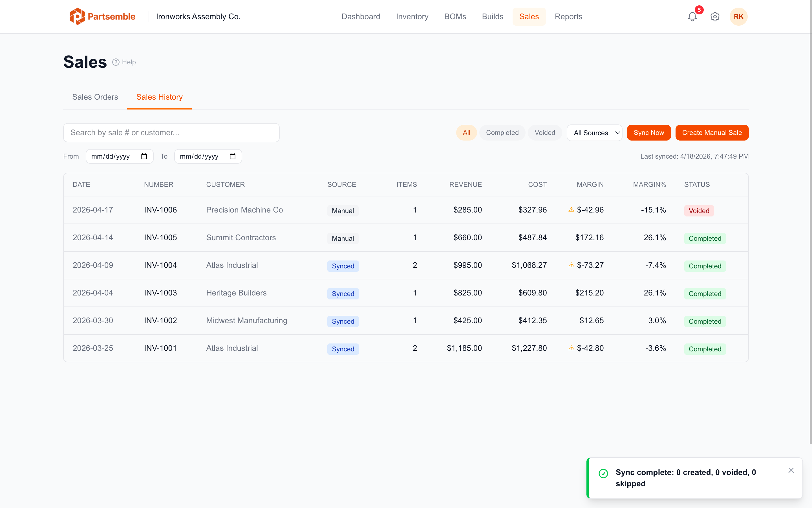Sort by the SOURCE column header
The width and height of the screenshot is (812, 508).
pos(342,185)
